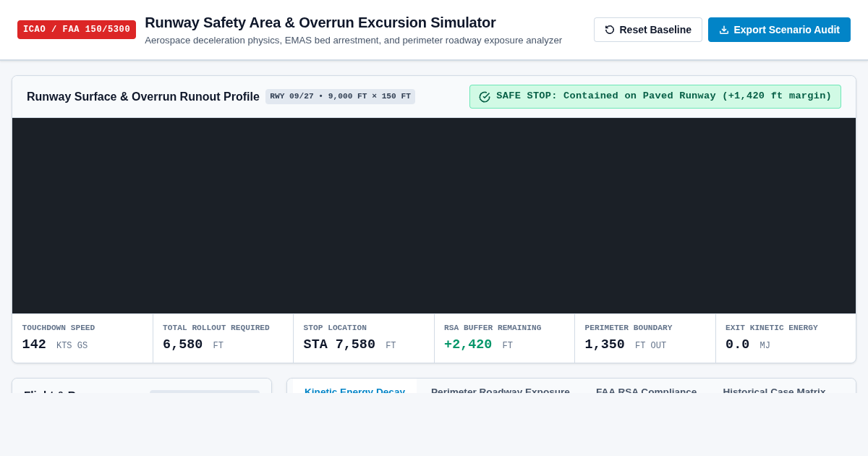Click the Exit Kinetic Energy value 0.0
The width and height of the screenshot is (868, 456).
click(x=737, y=345)
